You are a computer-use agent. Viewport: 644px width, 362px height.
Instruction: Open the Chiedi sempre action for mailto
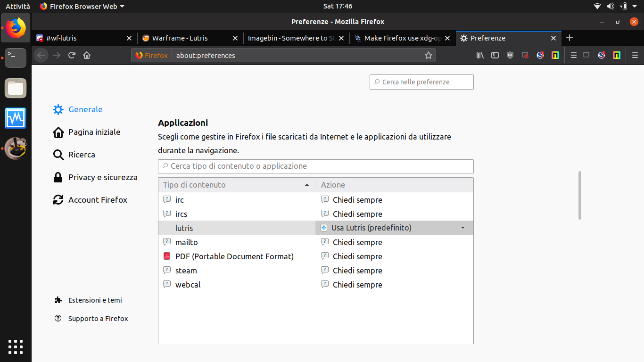pyautogui.click(x=394, y=242)
